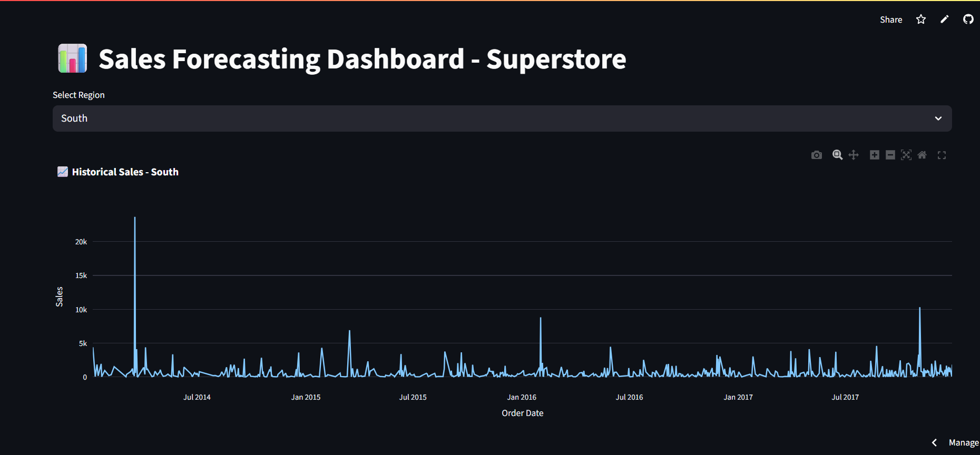Reset axes with the home icon
The height and width of the screenshot is (455, 980).
tap(922, 155)
